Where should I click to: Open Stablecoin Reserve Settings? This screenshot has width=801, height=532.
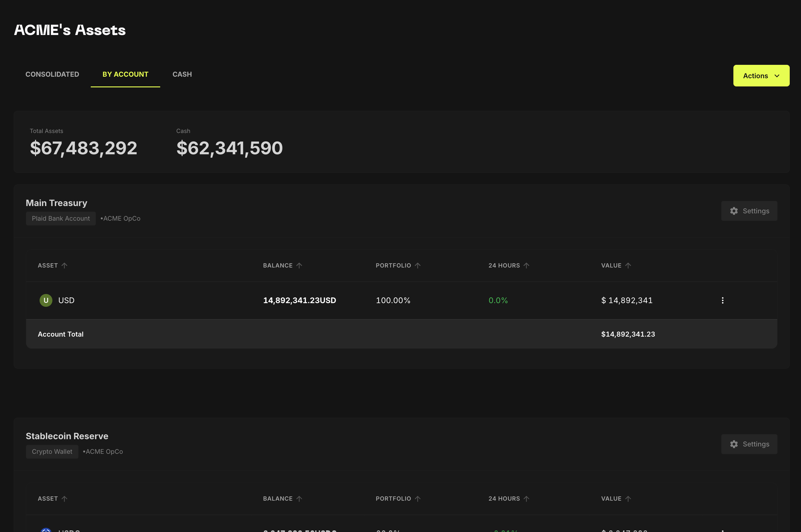(749, 444)
